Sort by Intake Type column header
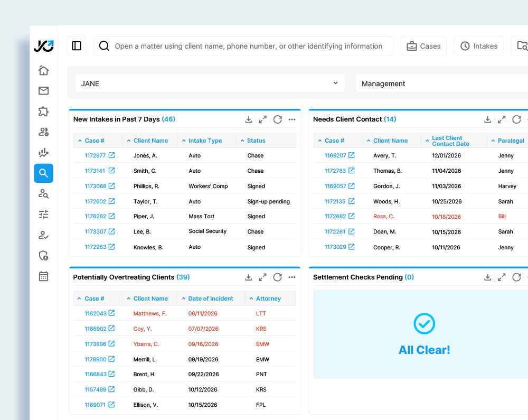 205,141
